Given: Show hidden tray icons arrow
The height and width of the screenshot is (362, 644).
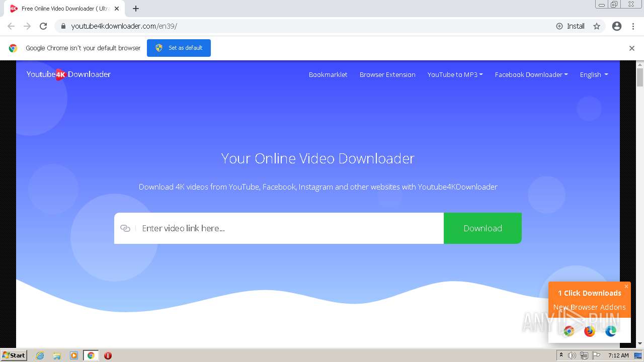Looking at the screenshot, I should (x=561, y=355).
